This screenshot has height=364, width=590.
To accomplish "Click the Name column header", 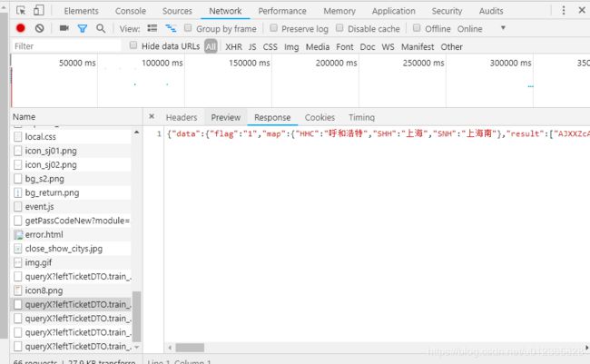I will click(x=75, y=117).
